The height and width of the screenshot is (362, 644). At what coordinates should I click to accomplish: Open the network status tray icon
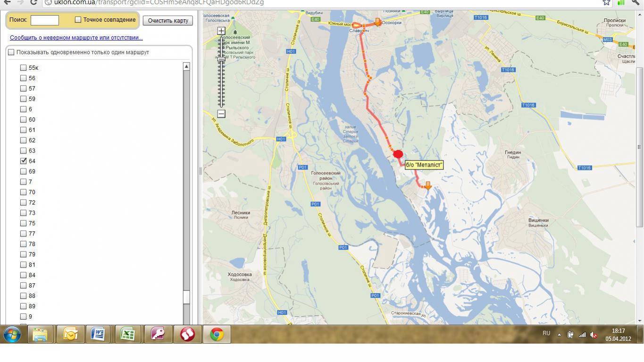[x=582, y=335]
